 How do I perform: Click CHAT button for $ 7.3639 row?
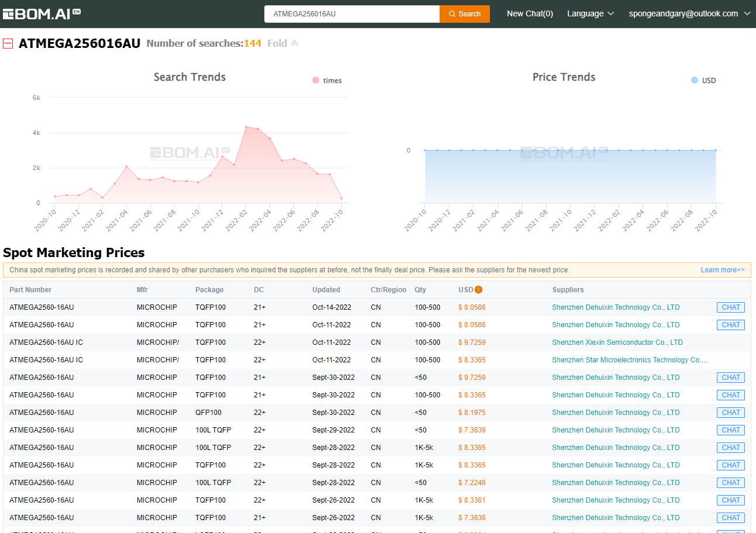(731, 430)
